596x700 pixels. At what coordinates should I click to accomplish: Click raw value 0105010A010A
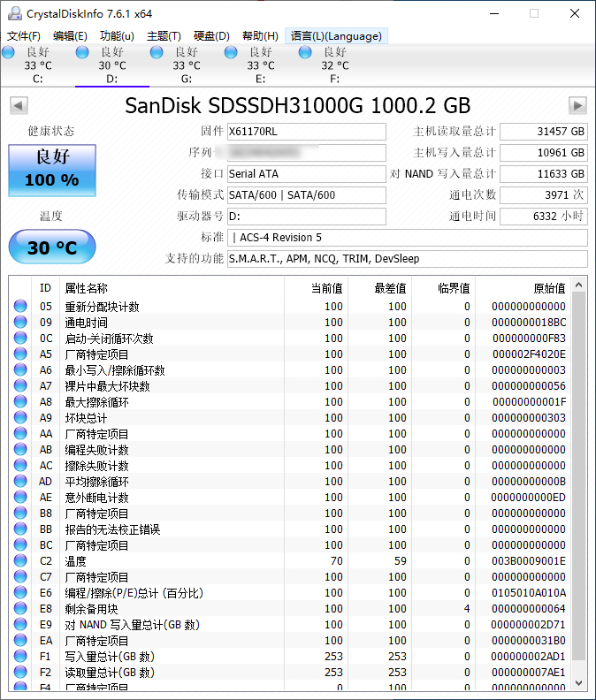tap(529, 593)
